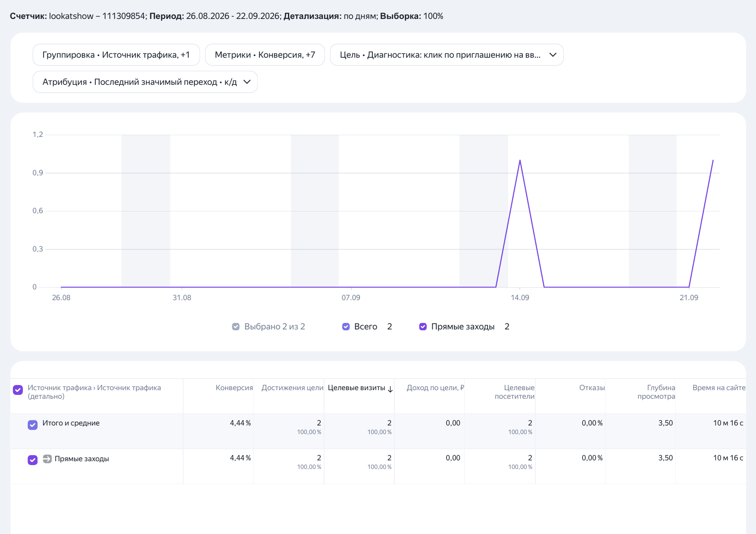Uncheck the 'Прямые заходы' table row checkbox
756x534 pixels.
(32, 460)
